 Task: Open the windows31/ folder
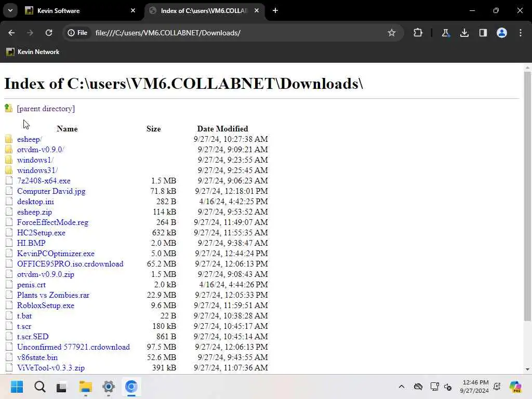[37, 170]
